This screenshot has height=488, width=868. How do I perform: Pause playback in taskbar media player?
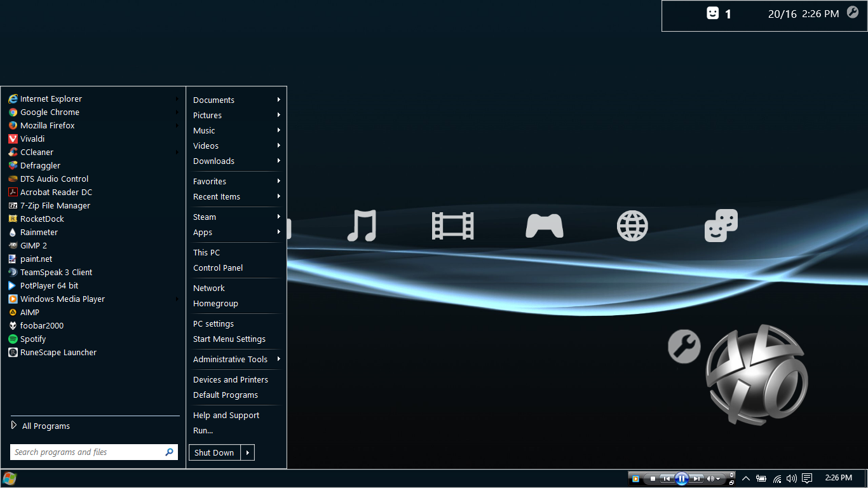pyautogui.click(x=682, y=478)
